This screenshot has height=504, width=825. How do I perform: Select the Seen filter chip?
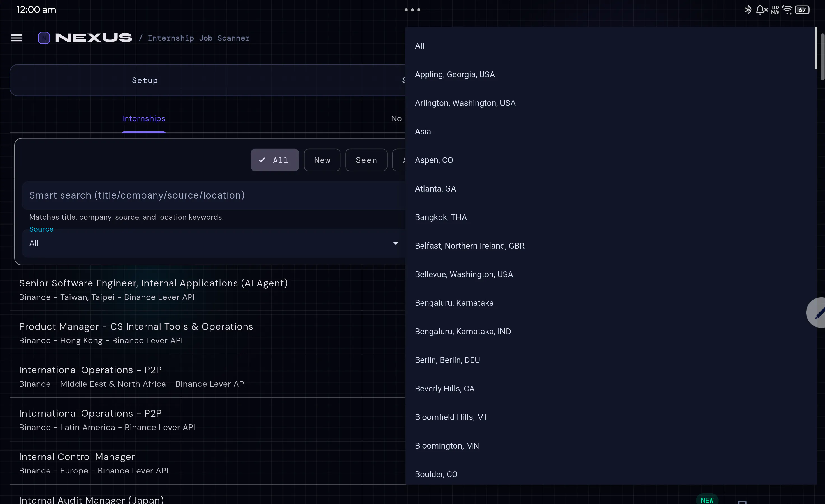(x=366, y=160)
